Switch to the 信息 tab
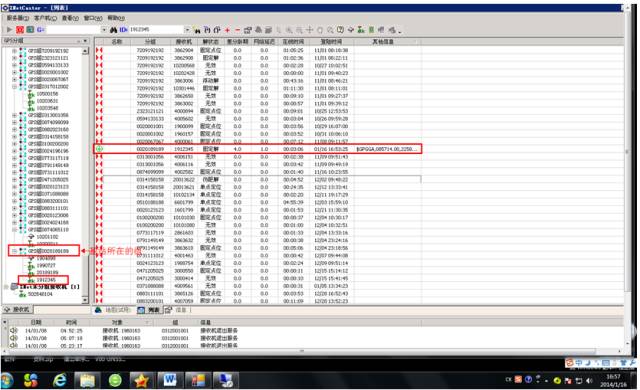 176,310
